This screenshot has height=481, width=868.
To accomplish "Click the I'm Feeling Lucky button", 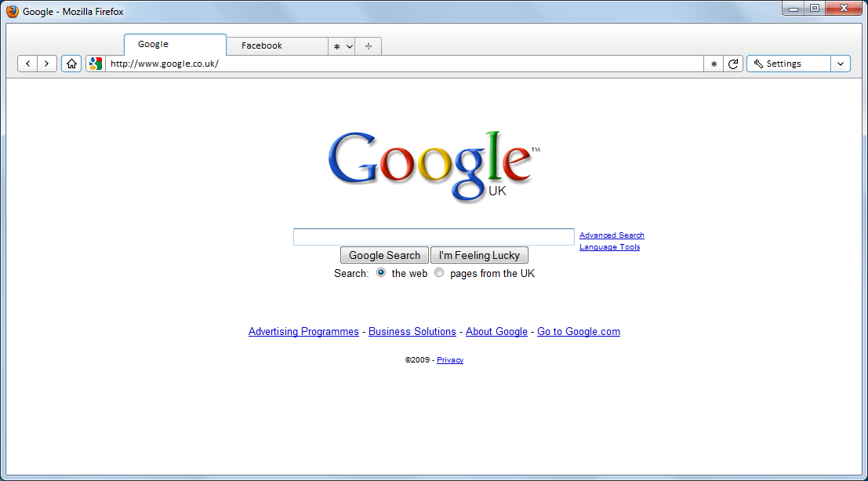I will [479, 256].
